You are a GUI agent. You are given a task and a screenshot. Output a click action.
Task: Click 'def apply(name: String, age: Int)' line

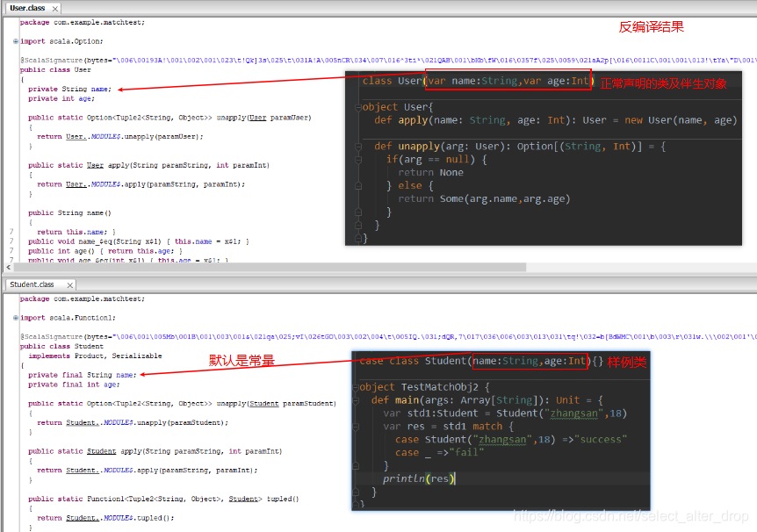pyautogui.click(x=556, y=120)
